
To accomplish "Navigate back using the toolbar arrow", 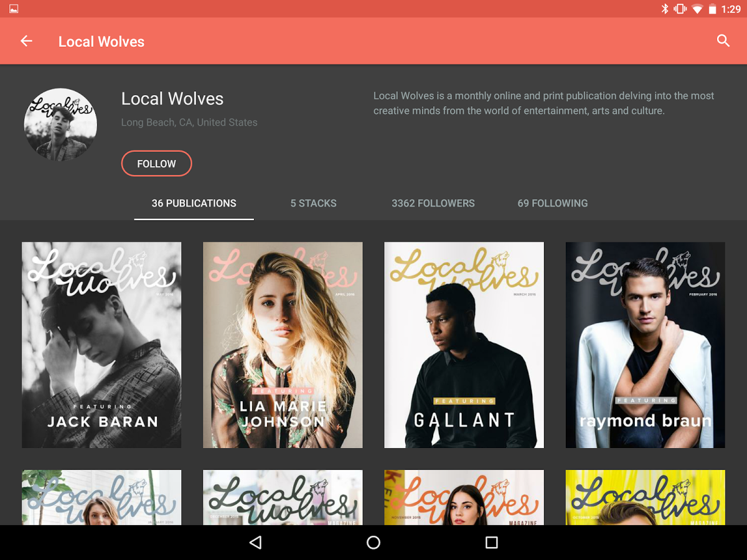I will pyautogui.click(x=26, y=40).
